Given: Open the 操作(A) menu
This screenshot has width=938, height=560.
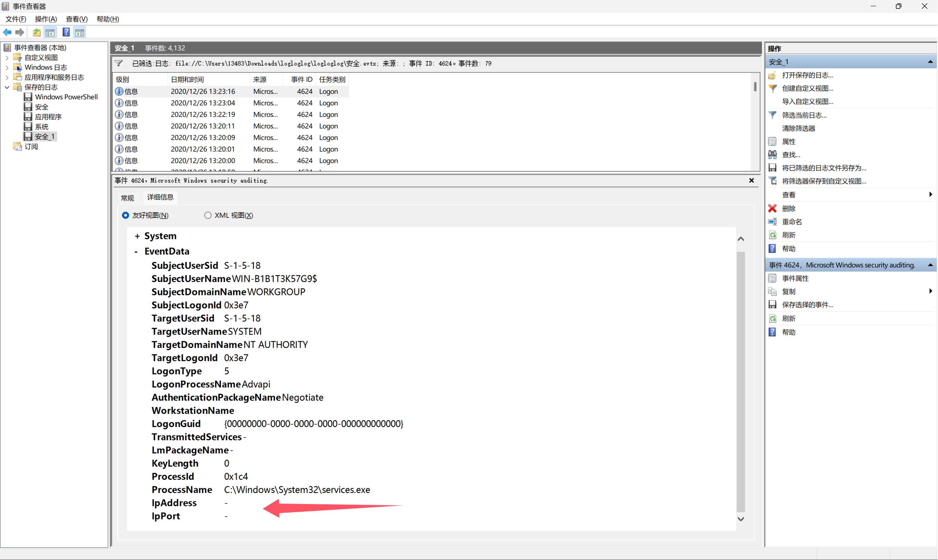Looking at the screenshot, I should coord(46,19).
